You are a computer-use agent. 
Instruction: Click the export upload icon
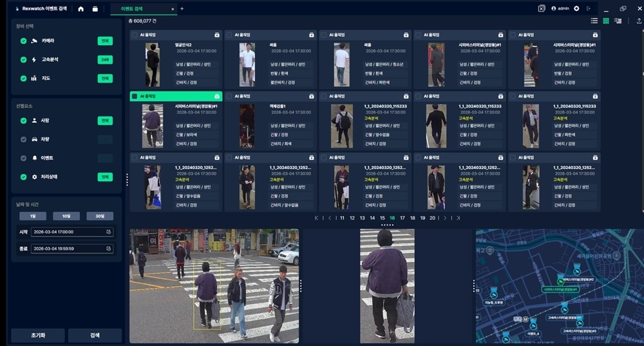tap(638, 21)
